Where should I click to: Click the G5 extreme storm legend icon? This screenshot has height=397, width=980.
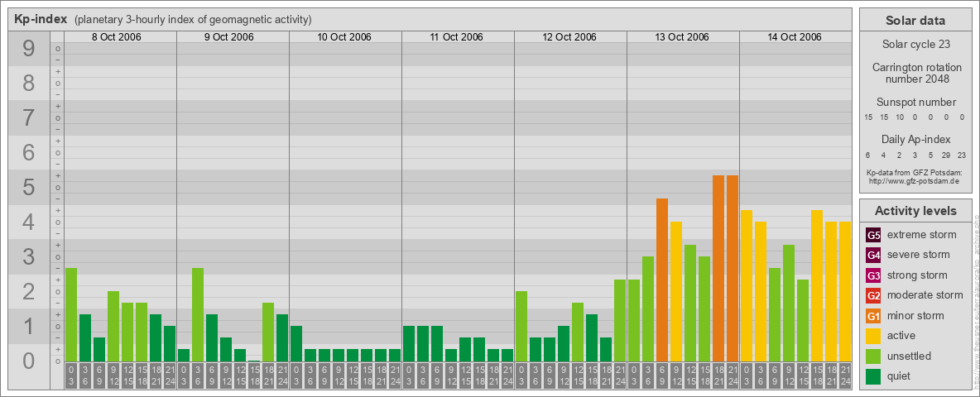[x=873, y=236]
